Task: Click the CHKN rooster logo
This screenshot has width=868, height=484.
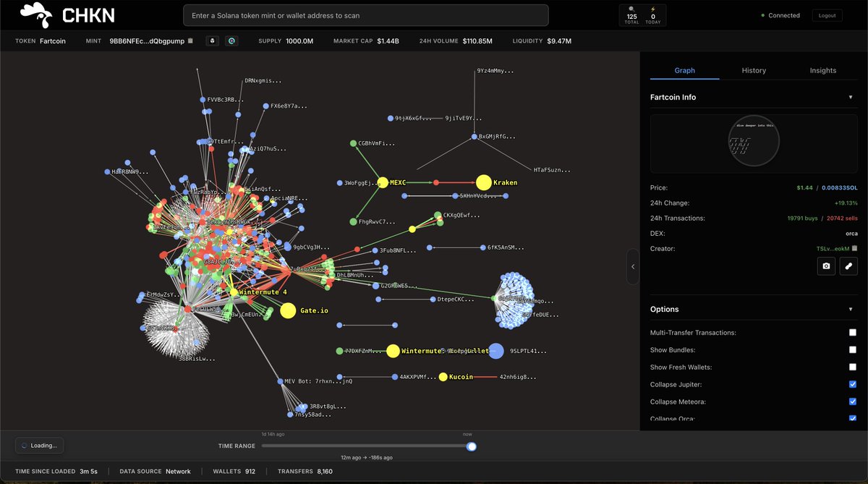Action: (x=36, y=14)
